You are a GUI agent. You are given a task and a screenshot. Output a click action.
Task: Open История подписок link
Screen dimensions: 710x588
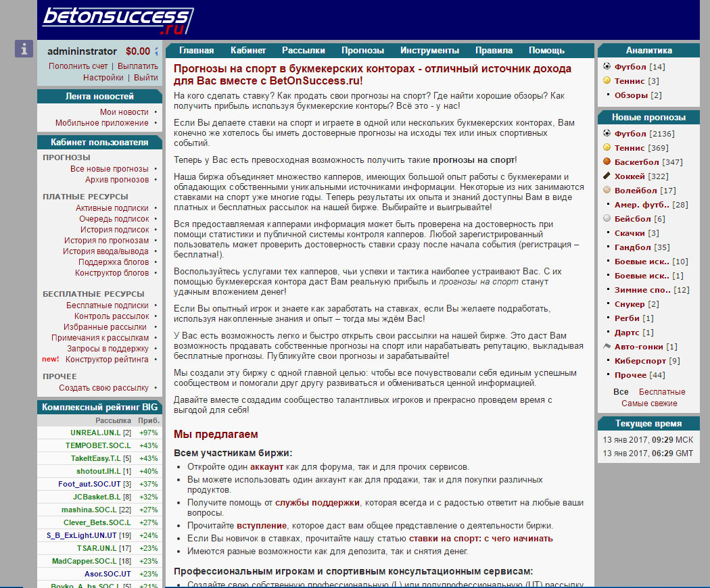[114, 230]
